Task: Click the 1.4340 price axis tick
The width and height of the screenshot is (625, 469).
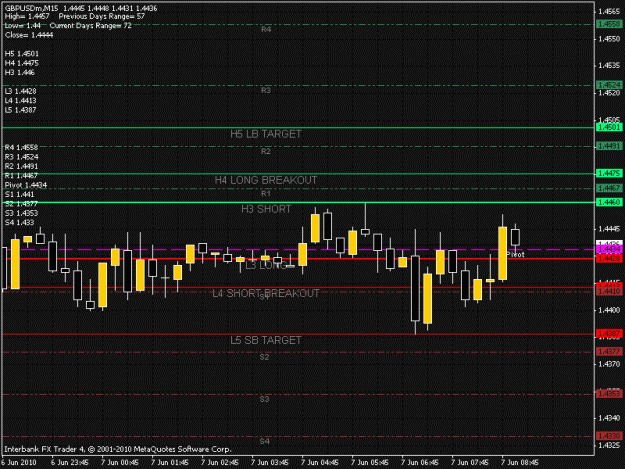Action: 610,418
